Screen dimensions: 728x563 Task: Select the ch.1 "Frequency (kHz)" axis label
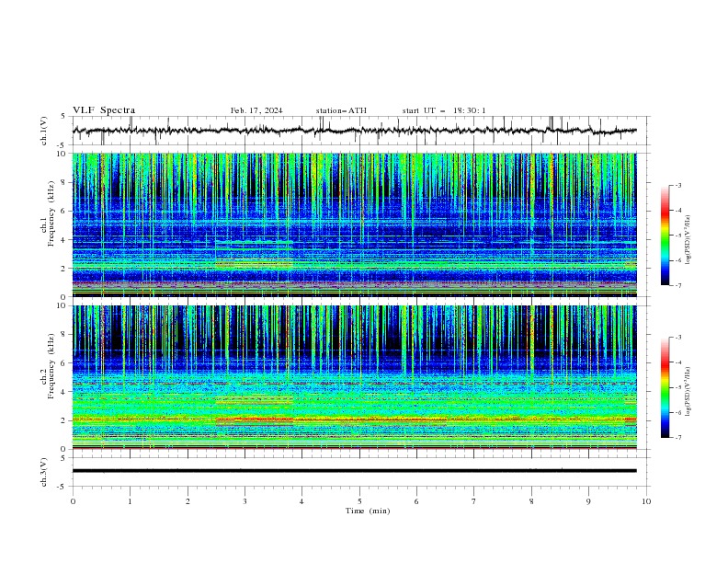(51, 213)
